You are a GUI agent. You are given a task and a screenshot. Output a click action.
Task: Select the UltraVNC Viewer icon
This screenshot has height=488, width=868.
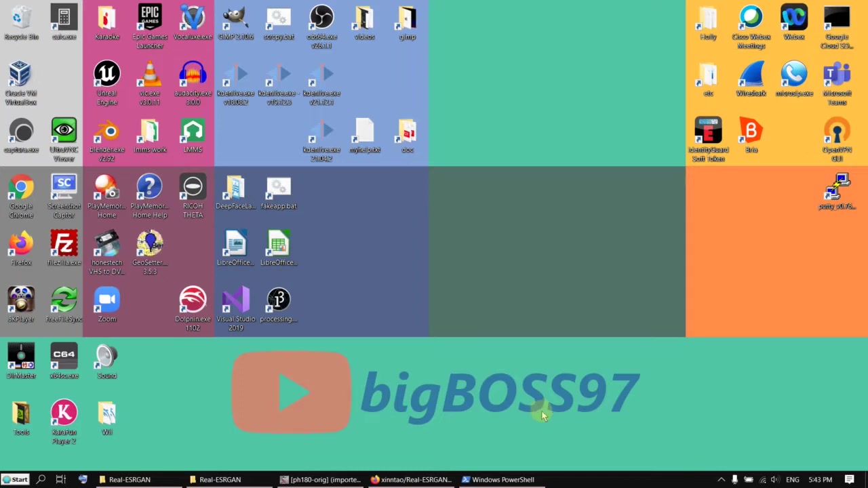pos(64,140)
